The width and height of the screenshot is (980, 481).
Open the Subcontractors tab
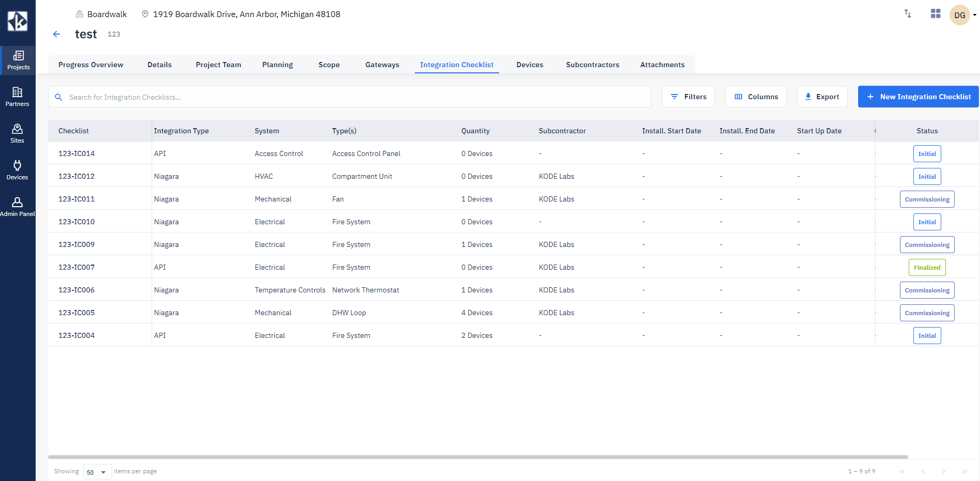pyautogui.click(x=593, y=65)
